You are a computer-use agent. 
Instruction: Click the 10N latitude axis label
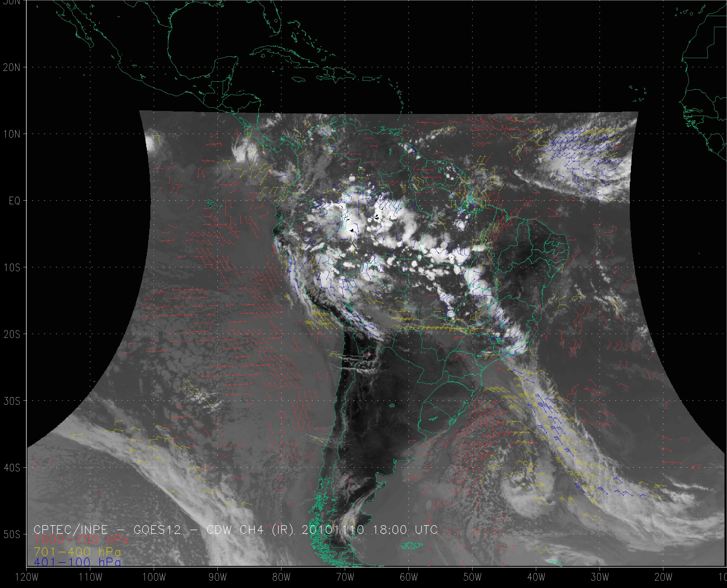(x=12, y=134)
